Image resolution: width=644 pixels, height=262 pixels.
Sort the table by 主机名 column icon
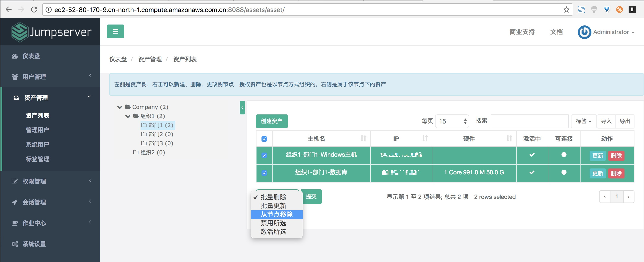pyautogui.click(x=363, y=138)
